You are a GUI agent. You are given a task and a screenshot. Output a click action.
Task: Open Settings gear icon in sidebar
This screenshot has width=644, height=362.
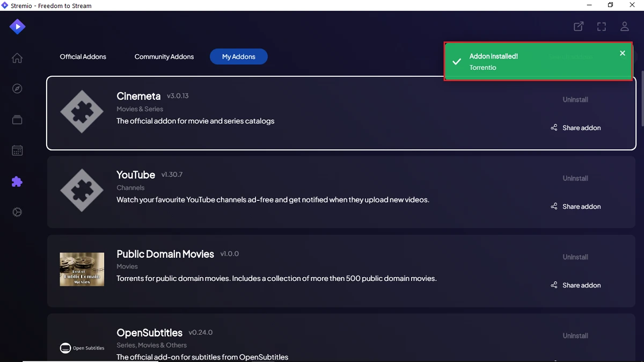point(17,213)
